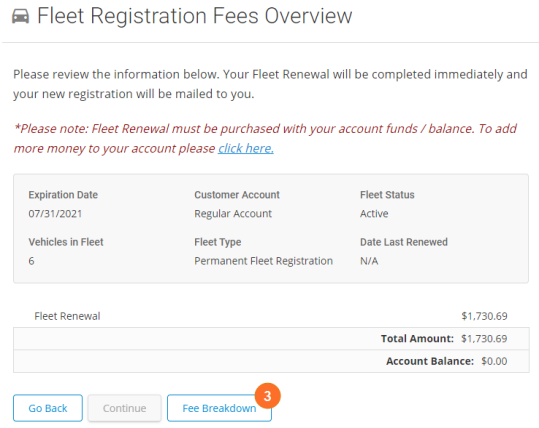539x428 pixels.
Task: Click the Customer Account label
Action: coord(237,195)
